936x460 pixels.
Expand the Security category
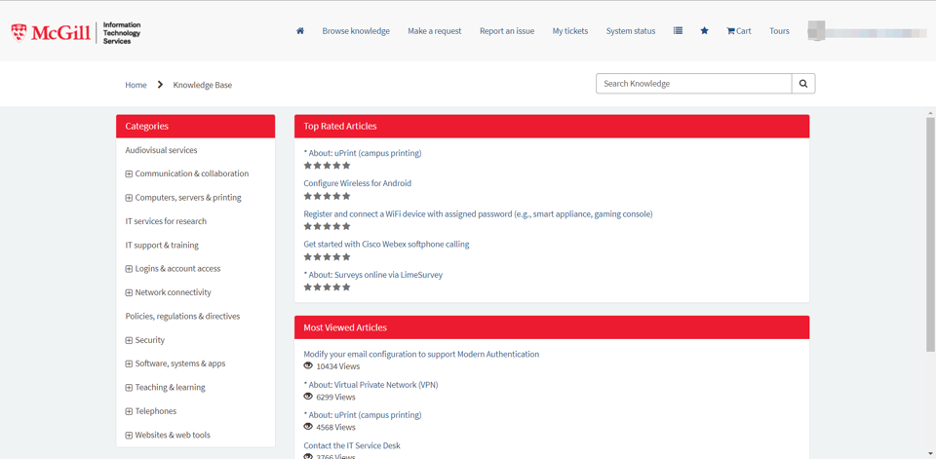[128, 340]
